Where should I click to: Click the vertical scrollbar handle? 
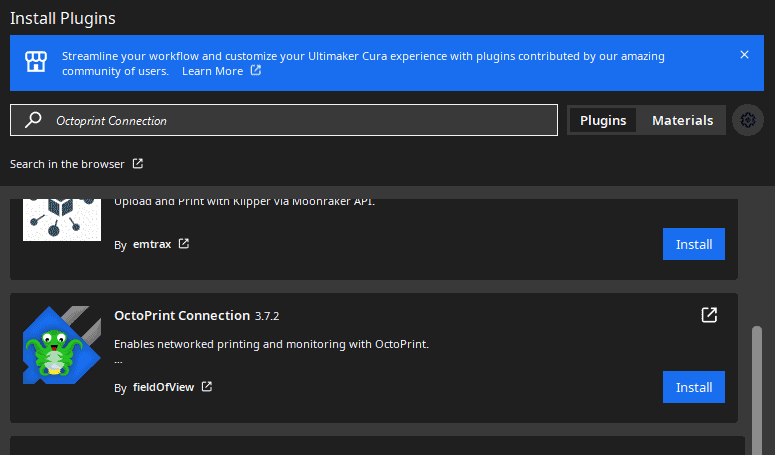757,390
